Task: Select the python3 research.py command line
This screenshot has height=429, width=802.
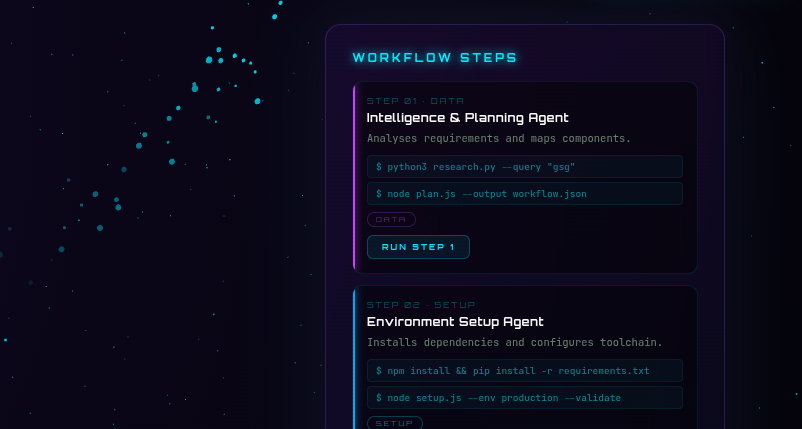Action: tap(525, 167)
